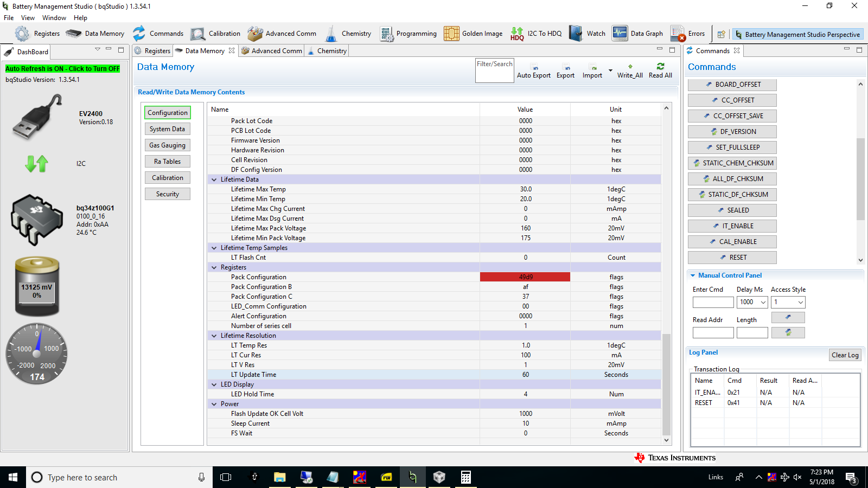Open the File menu
This screenshot has width=868, height=488.
pos(9,18)
